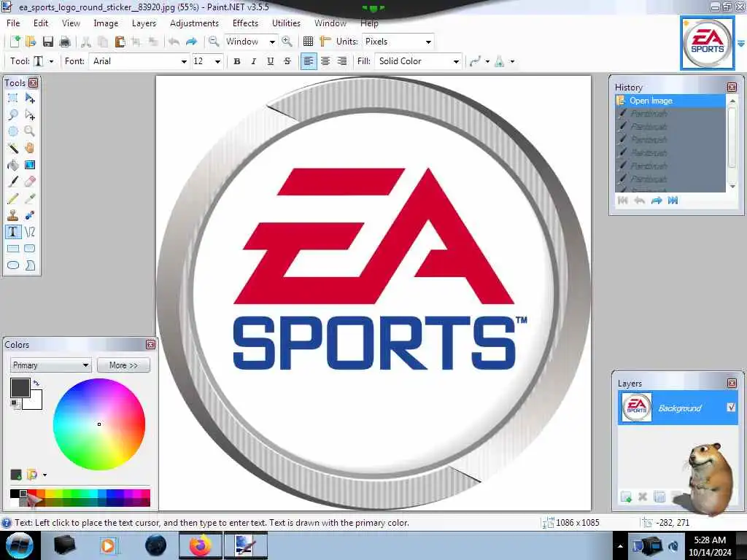Click the Open file toolbar icon
Viewport: 747px width, 560px height.
pyautogui.click(x=31, y=42)
